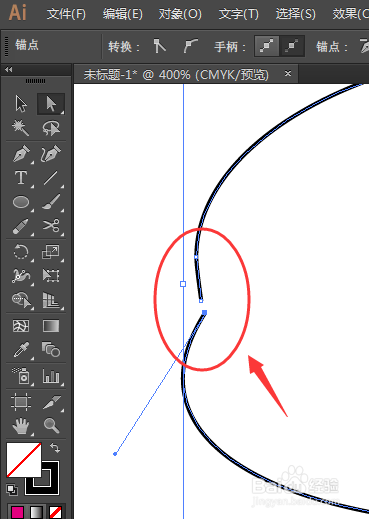
Task: Activate the Type tool
Action: [21, 178]
